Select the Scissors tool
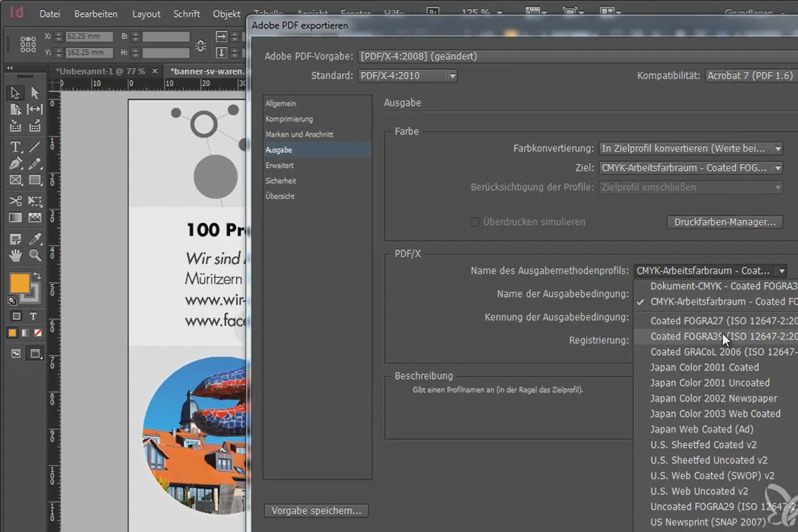Image resolution: width=798 pixels, height=532 pixels. tap(16, 201)
